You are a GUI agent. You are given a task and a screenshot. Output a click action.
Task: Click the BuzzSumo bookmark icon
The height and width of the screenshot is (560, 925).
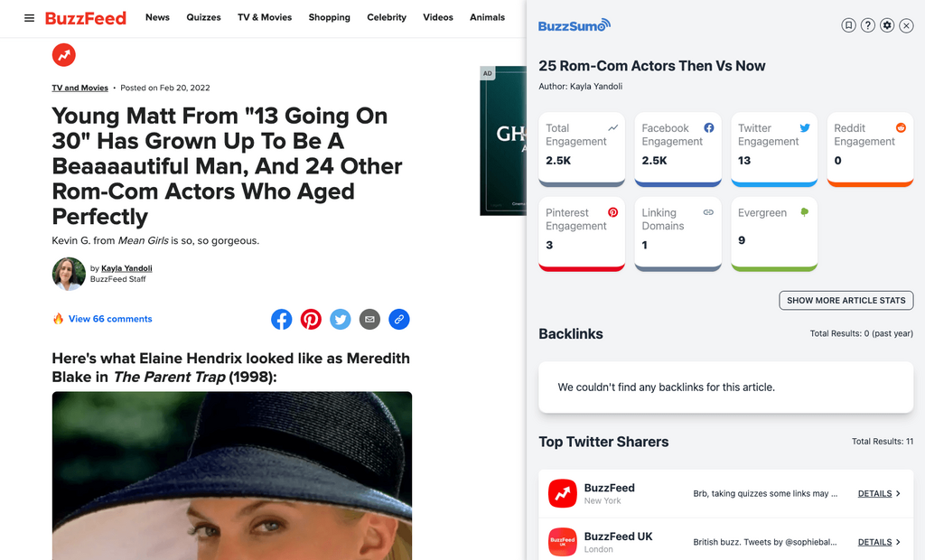point(849,25)
